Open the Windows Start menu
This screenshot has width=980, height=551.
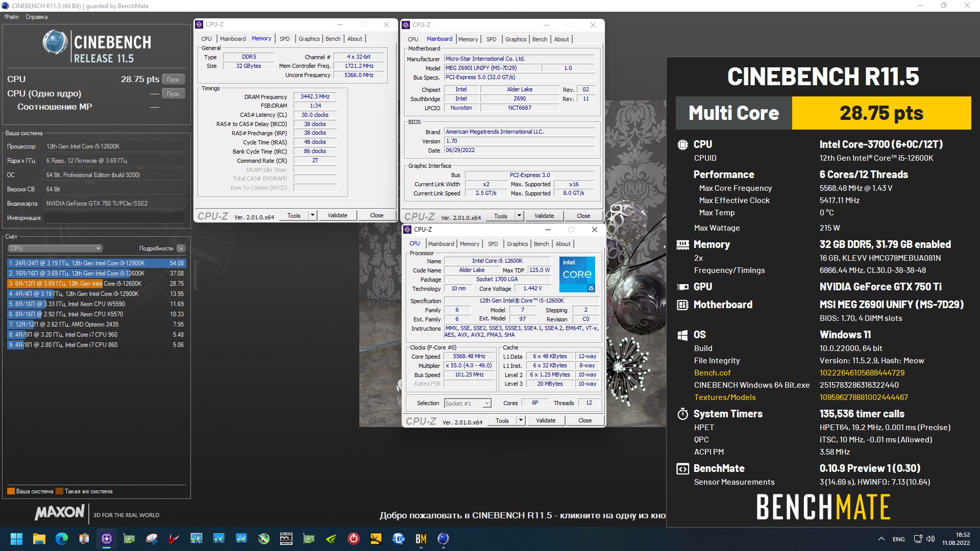point(16,539)
